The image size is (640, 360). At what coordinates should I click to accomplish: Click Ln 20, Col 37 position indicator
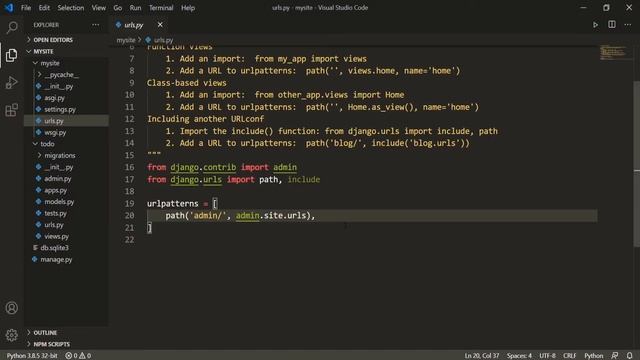tap(482, 356)
